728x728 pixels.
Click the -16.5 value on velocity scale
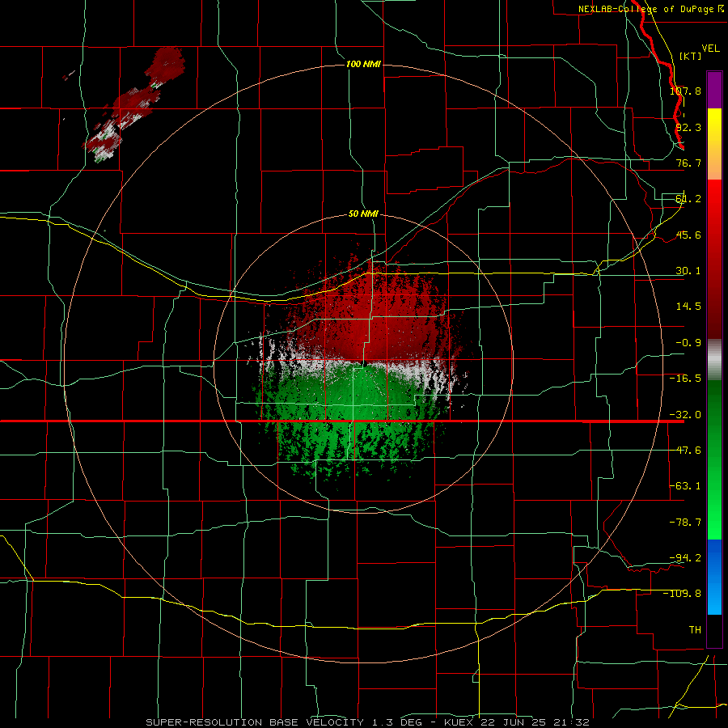(685, 379)
